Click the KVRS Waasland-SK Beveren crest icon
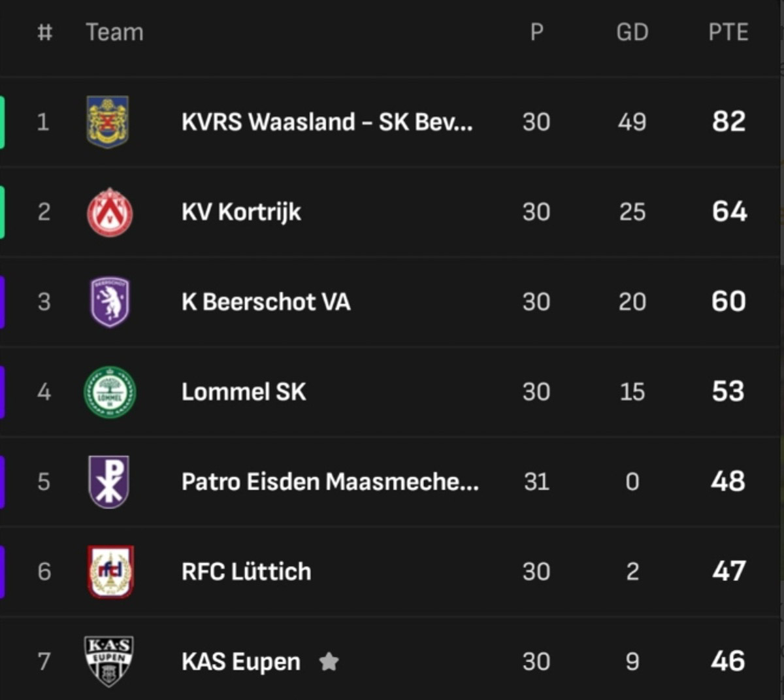The width and height of the screenshot is (784, 700). click(x=108, y=122)
